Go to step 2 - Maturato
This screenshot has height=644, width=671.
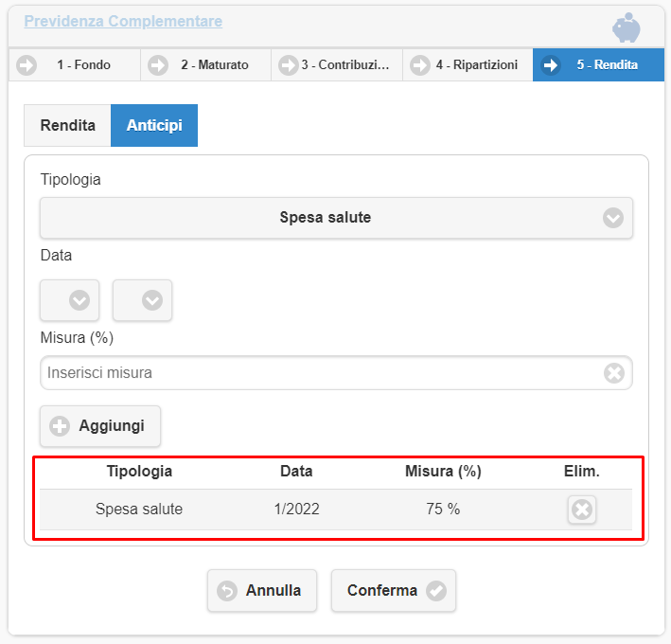click(x=206, y=65)
